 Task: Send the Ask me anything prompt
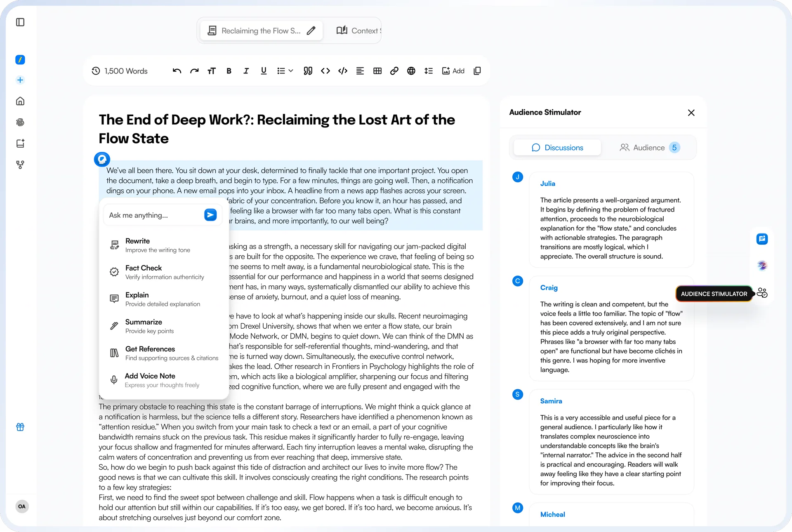click(x=210, y=215)
